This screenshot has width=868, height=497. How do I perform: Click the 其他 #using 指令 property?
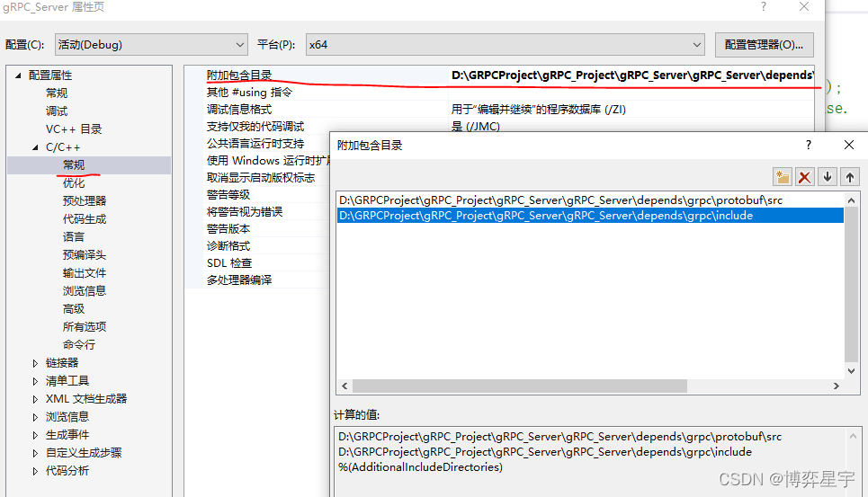coord(249,93)
